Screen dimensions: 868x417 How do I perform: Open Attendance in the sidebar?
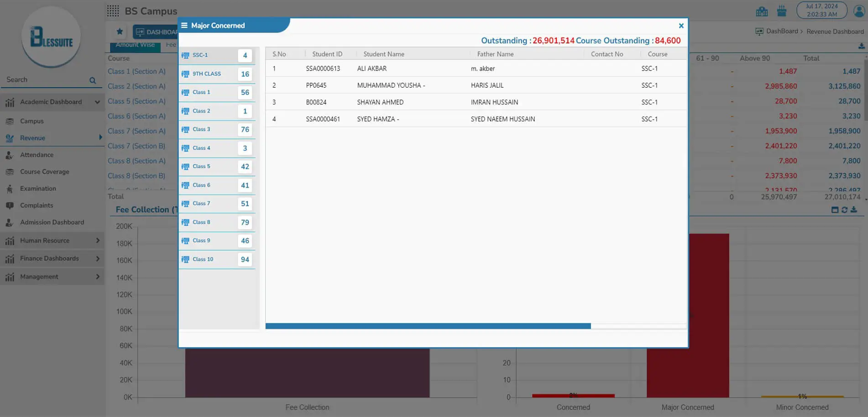click(37, 155)
